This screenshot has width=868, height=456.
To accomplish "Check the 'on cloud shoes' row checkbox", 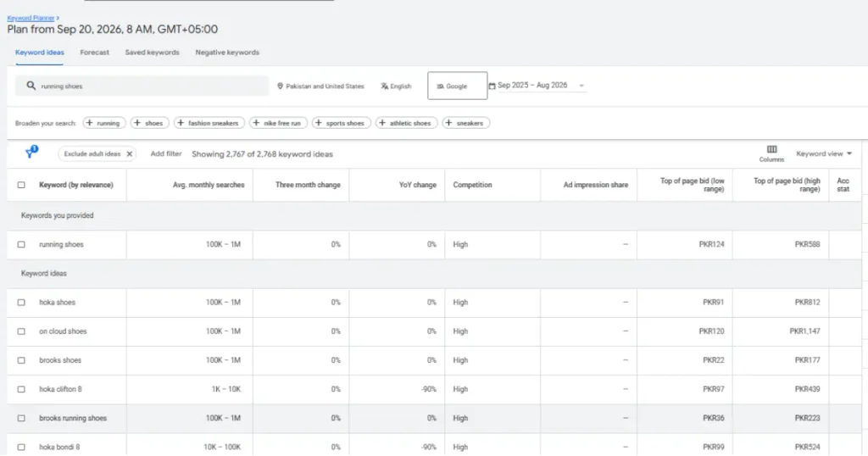I will (x=21, y=331).
